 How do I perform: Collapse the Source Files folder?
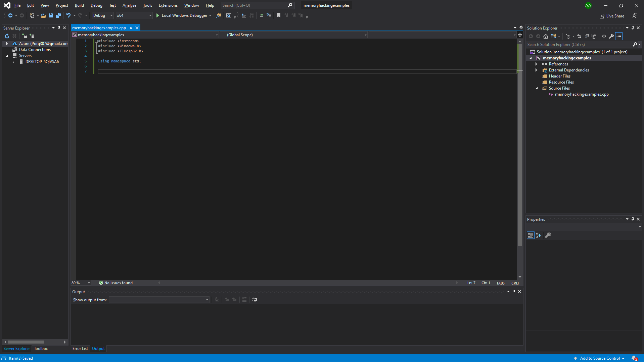point(536,88)
